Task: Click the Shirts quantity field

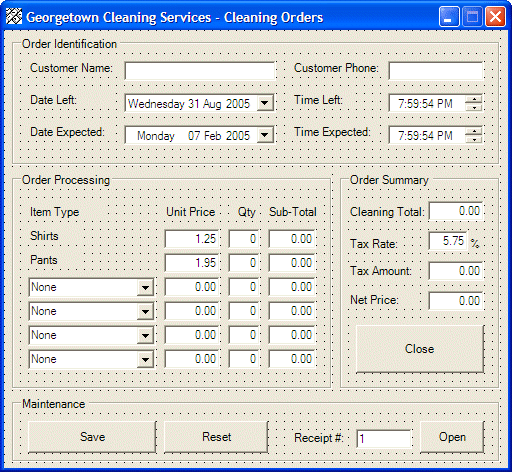Action: pyautogui.click(x=244, y=239)
